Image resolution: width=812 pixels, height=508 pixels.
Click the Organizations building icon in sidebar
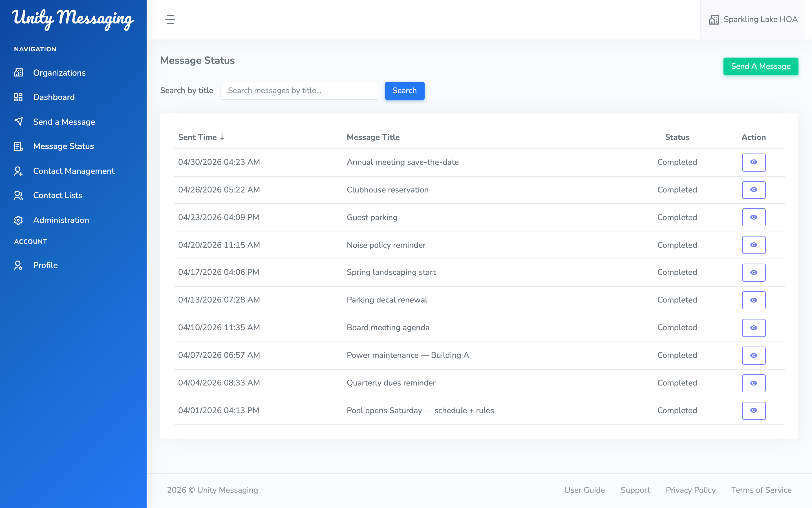(x=18, y=73)
